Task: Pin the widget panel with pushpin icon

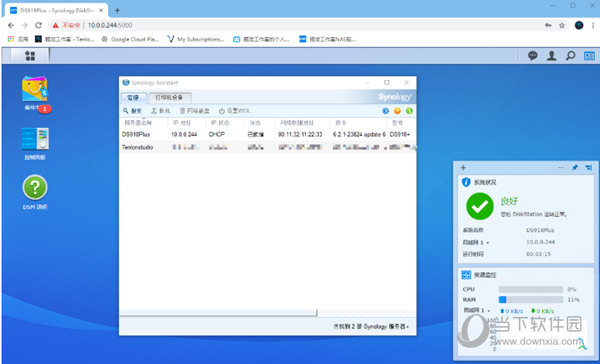Action: tap(575, 168)
